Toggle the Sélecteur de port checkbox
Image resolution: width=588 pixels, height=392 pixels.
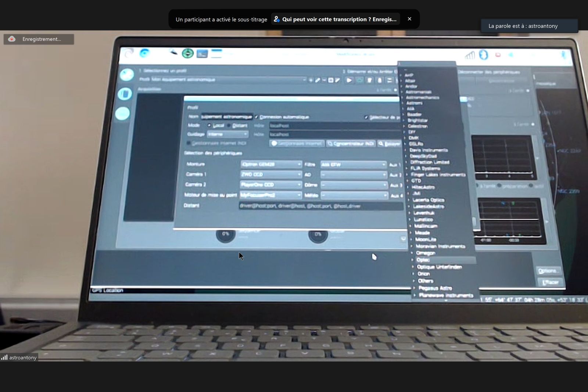pos(366,117)
